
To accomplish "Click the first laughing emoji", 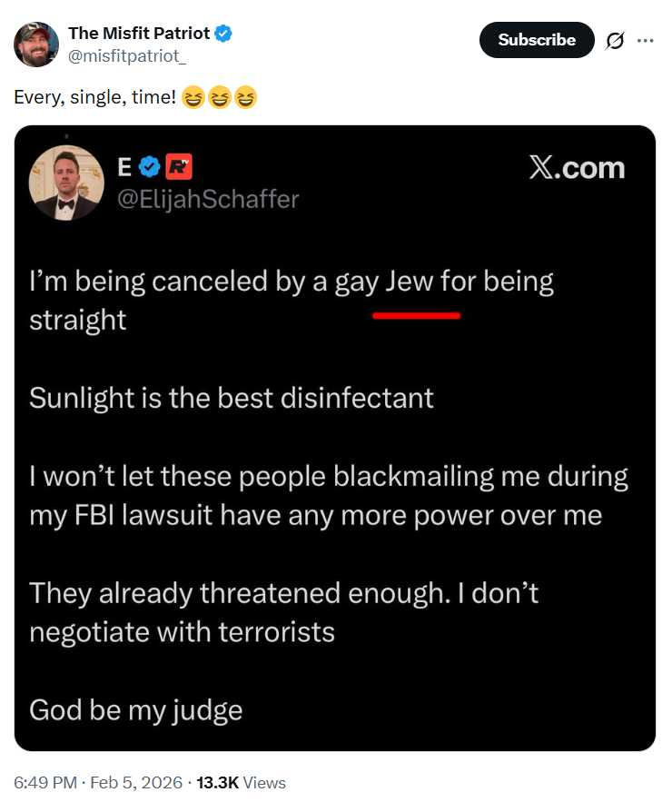I will [x=193, y=97].
